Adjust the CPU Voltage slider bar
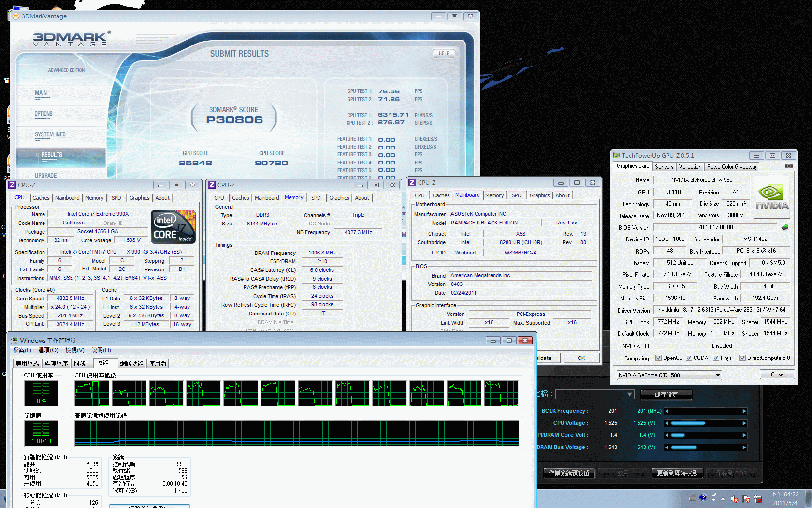812x508 pixels. [705, 423]
